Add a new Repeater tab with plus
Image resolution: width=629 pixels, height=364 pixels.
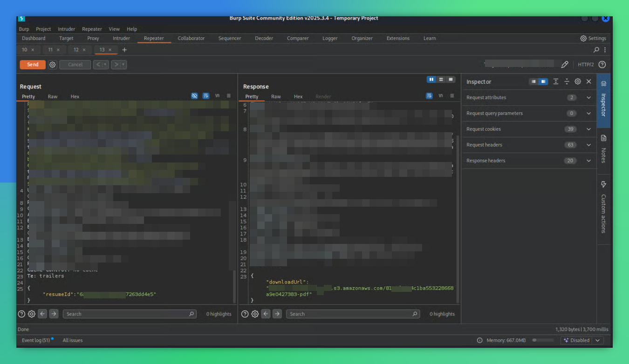[x=124, y=50]
